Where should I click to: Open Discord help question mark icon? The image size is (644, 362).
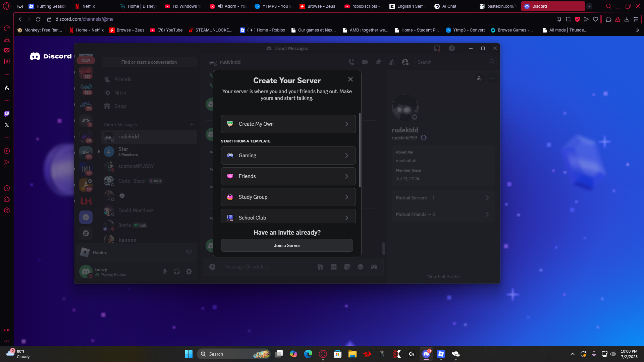point(452,48)
